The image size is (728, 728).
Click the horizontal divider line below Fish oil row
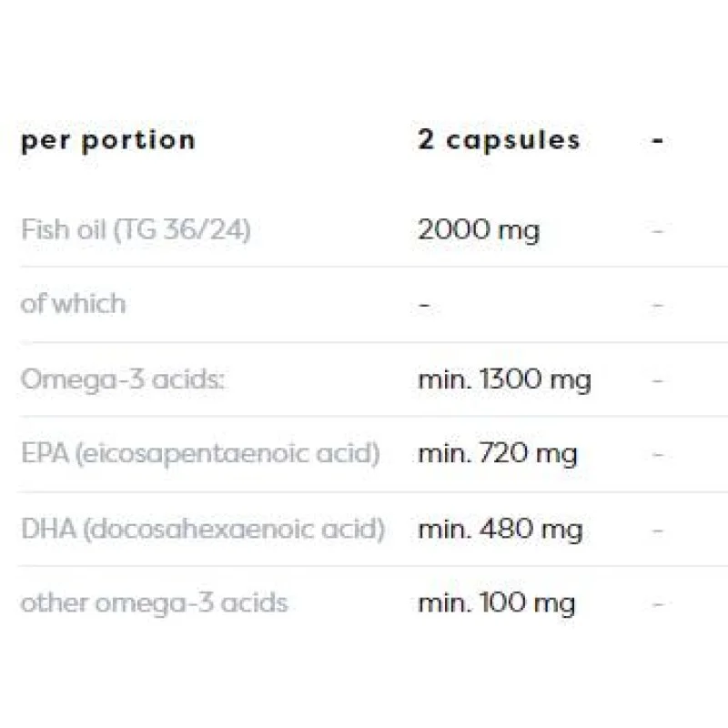coord(364,267)
